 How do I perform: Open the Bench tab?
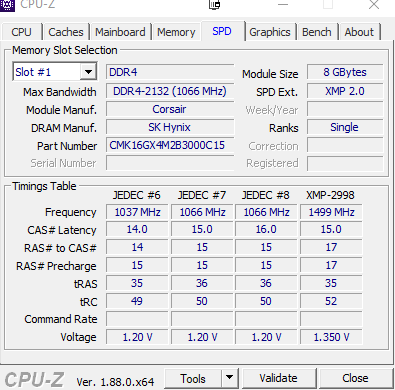(x=317, y=32)
